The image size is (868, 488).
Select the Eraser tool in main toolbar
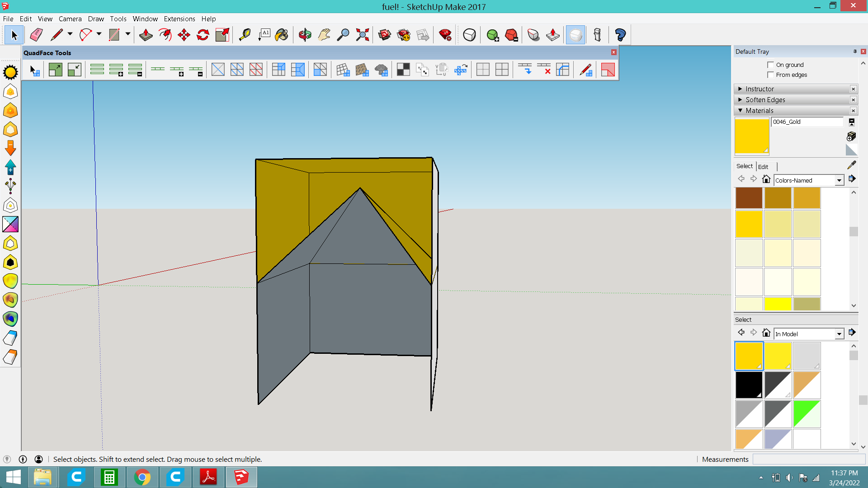point(36,35)
